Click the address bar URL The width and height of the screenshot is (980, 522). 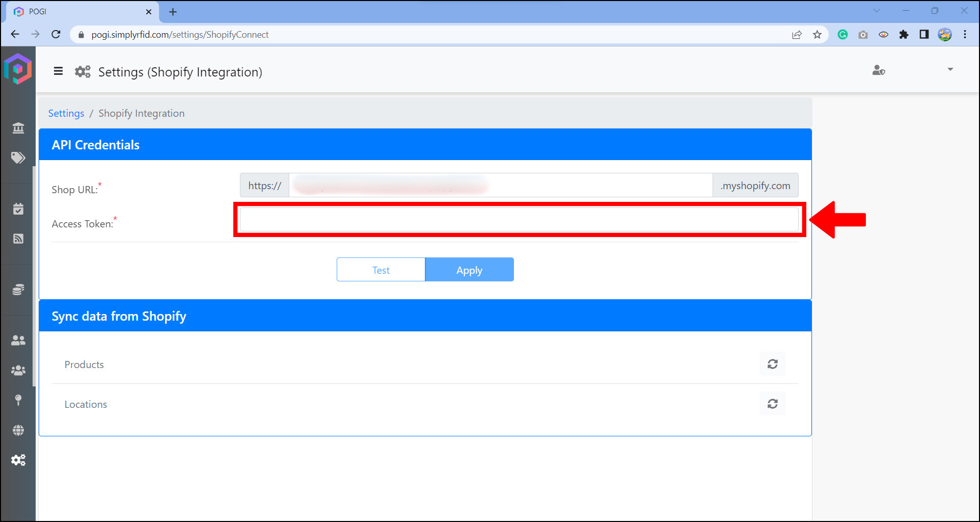180,35
